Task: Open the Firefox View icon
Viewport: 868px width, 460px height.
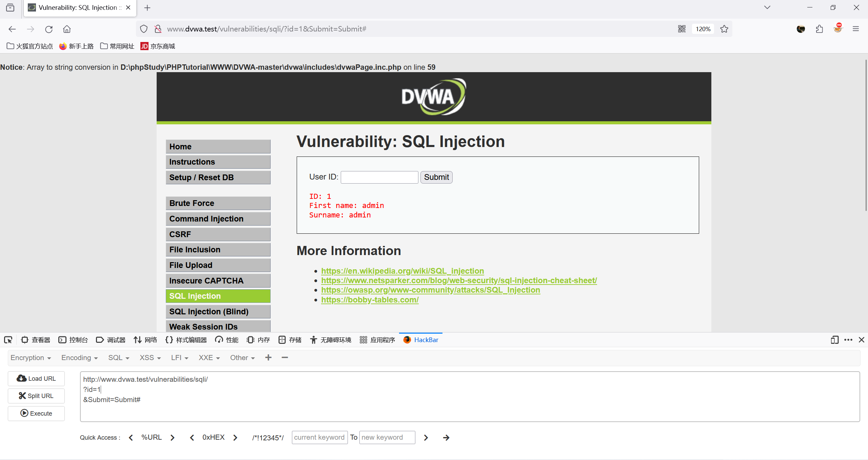Action: click(10, 7)
